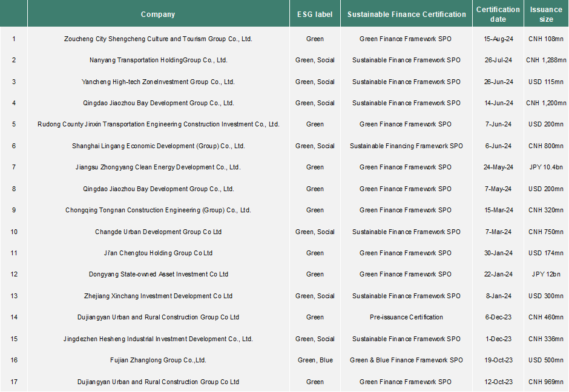Click the CNH 750mn issuance size
The height and width of the screenshot is (392, 569).
point(546,232)
